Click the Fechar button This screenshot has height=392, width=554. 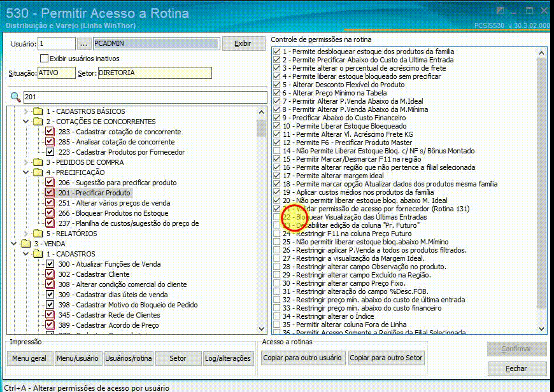tap(516, 368)
